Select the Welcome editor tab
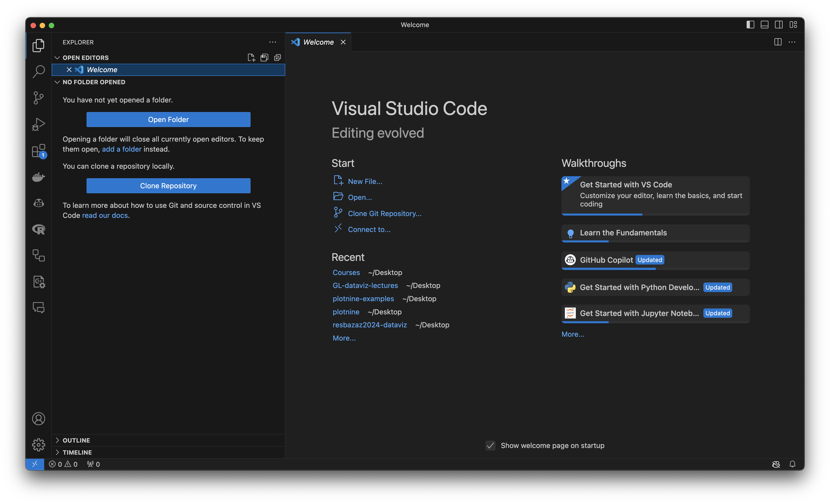830x504 pixels. coord(318,42)
